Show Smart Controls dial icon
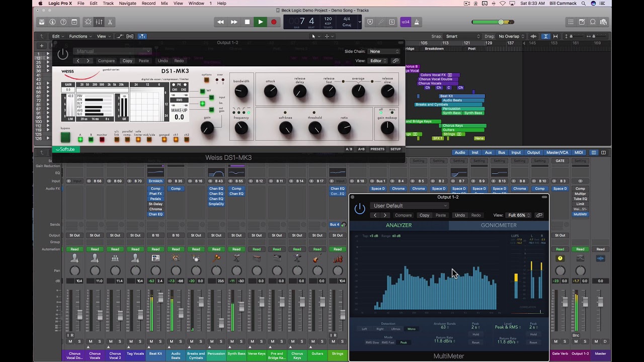The height and width of the screenshot is (362, 644). [x=88, y=22]
